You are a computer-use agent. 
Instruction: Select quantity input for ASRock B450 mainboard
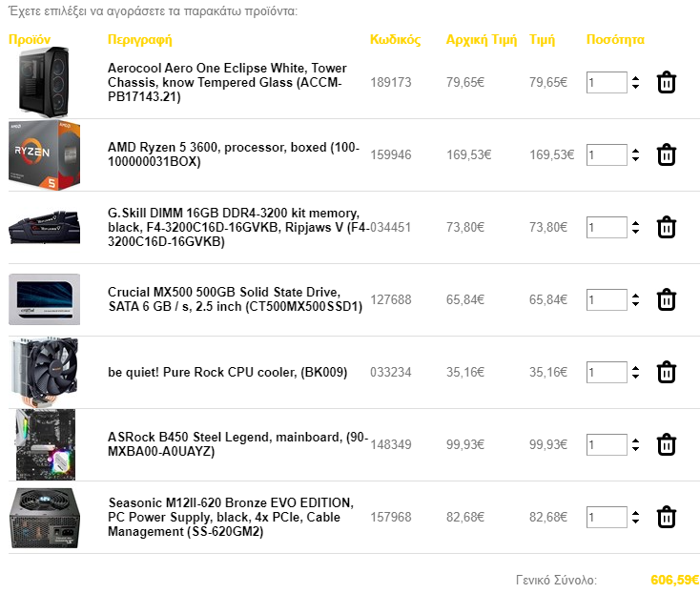click(x=607, y=445)
